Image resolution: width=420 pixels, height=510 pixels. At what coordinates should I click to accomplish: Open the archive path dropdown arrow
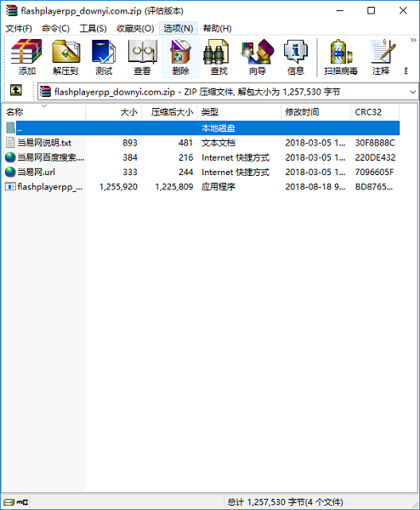pos(413,92)
